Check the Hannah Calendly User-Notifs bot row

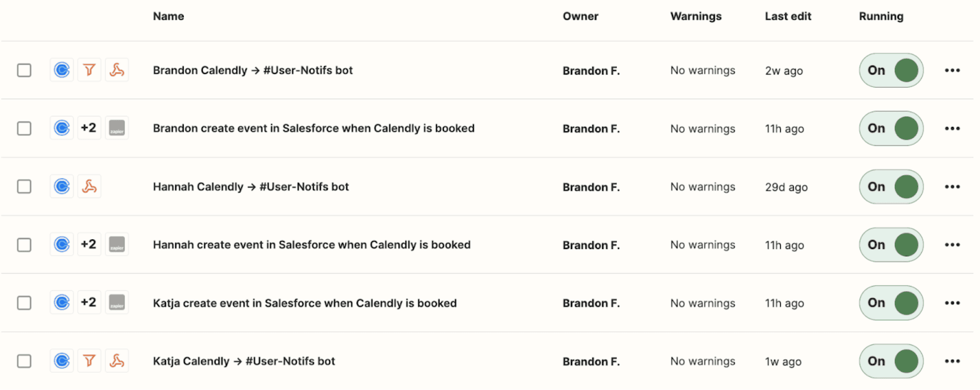pyautogui.click(x=24, y=186)
